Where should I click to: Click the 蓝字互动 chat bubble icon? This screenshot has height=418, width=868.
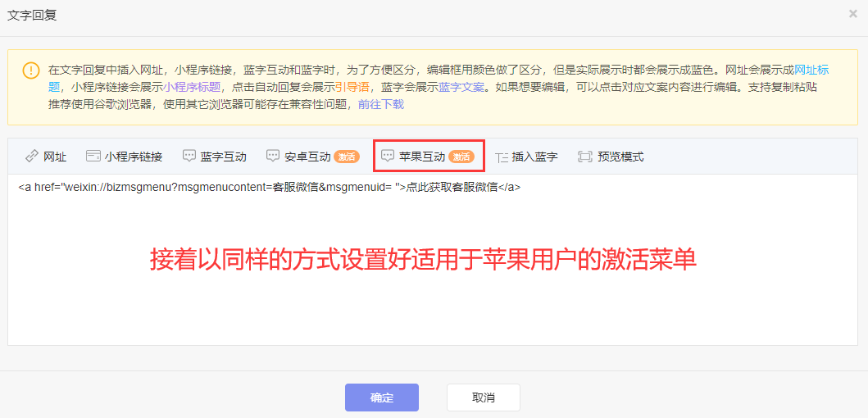click(x=189, y=156)
